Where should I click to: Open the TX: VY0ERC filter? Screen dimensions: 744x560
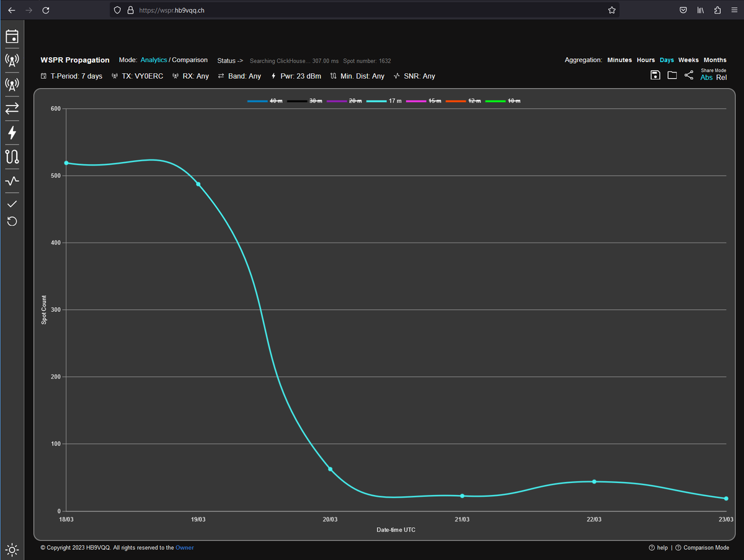[137, 76]
